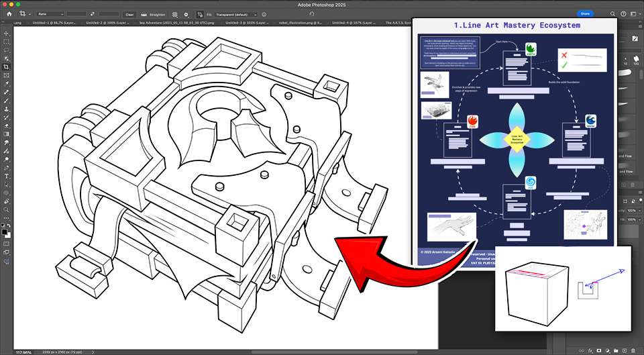The image size is (644, 355).
Task: Click the crop width input field
Action: (x=76, y=13)
